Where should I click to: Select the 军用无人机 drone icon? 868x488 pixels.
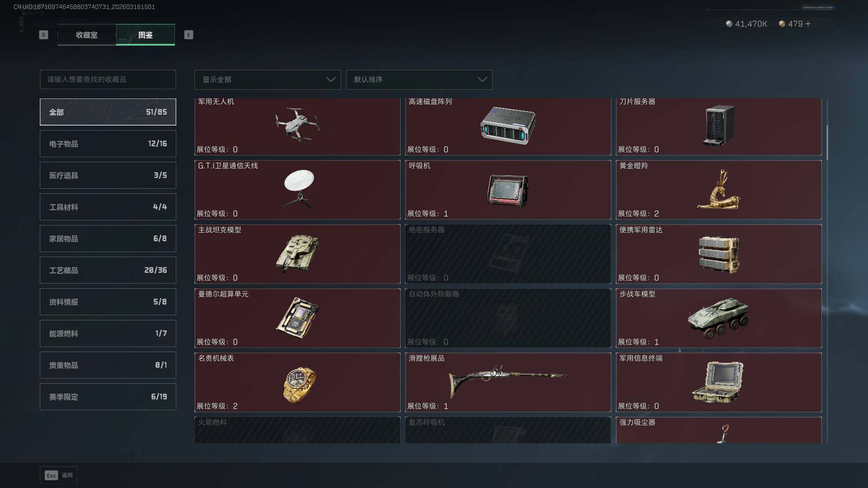(297, 124)
